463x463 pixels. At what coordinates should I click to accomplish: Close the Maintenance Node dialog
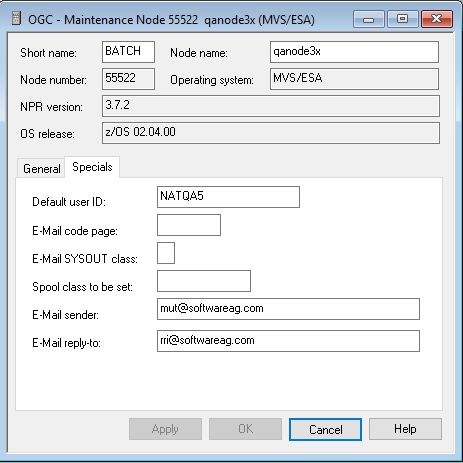coord(437,19)
